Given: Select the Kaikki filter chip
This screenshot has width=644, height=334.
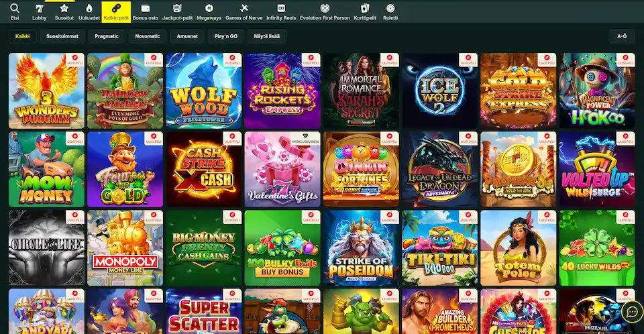Looking at the screenshot, I should click(x=21, y=36).
